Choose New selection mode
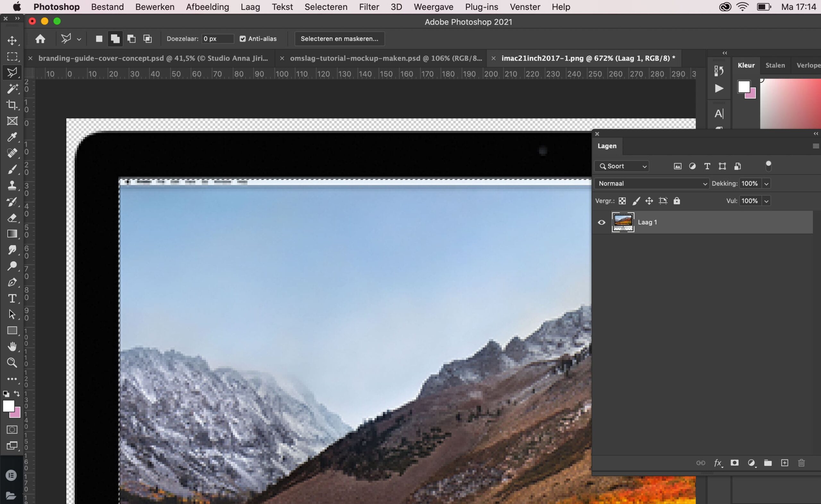821x504 pixels. [x=99, y=39]
